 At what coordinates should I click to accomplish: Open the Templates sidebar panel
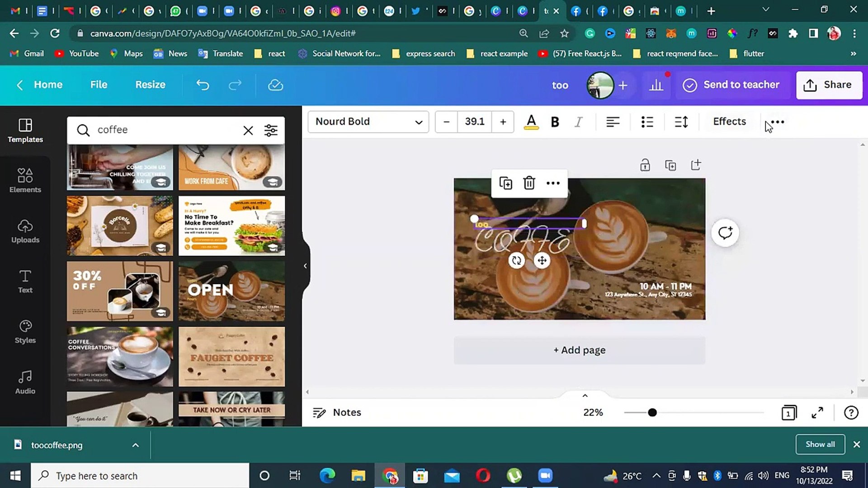tap(25, 130)
